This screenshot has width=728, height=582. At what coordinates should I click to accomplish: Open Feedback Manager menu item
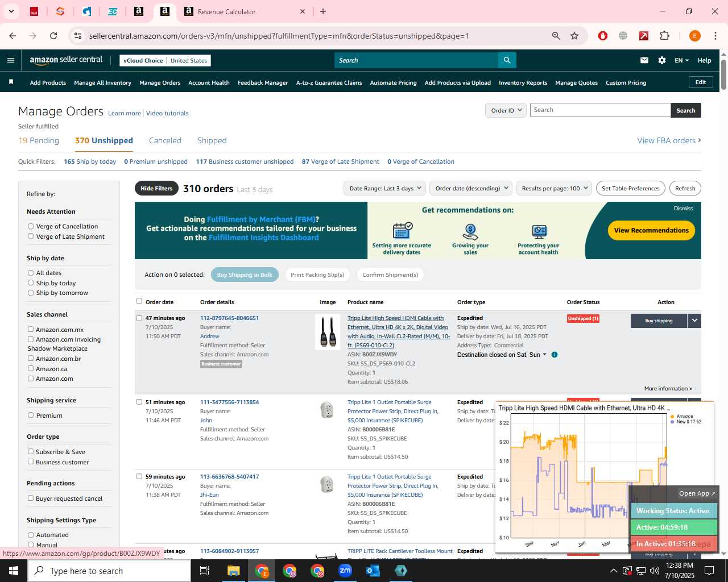coord(263,83)
